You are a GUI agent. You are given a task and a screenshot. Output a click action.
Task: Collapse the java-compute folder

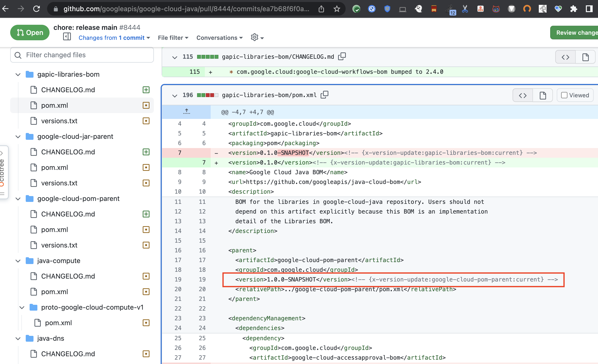click(18, 261)
